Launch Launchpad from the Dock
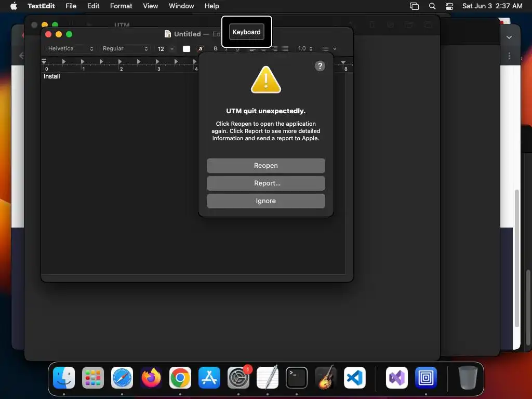Image resolution: width=532 pixels, height=399 pixels. tap(93, 378)
